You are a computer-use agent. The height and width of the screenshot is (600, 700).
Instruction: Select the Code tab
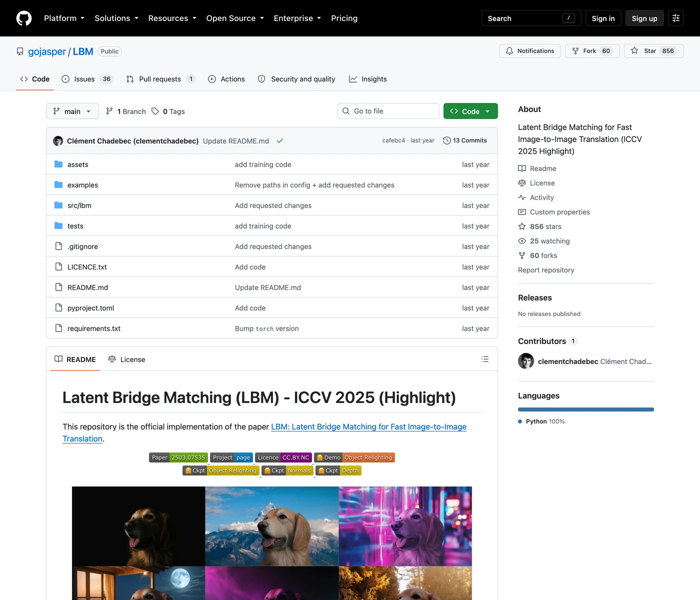point(35,79)
